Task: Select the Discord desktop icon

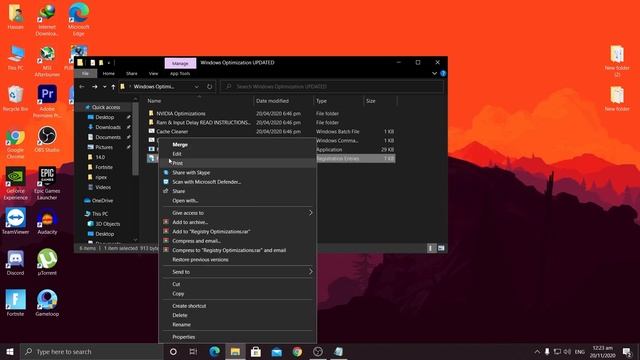Action: coord(16,262)
